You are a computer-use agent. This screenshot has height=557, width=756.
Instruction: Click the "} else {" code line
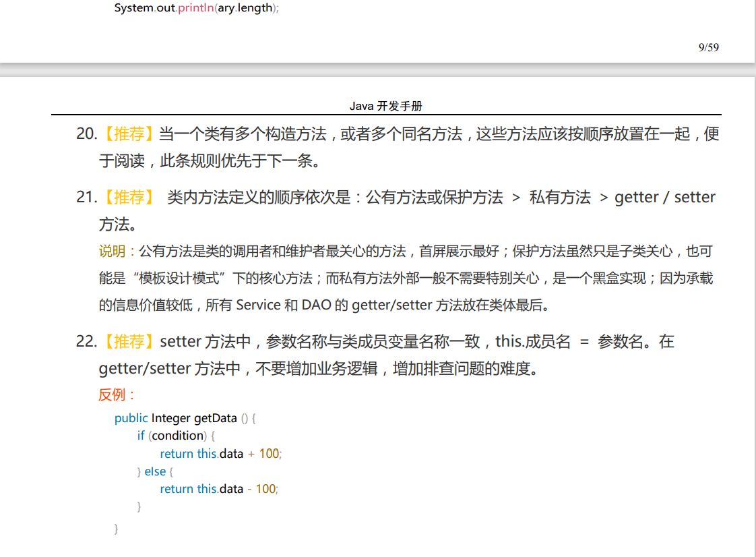click(155, 471)
